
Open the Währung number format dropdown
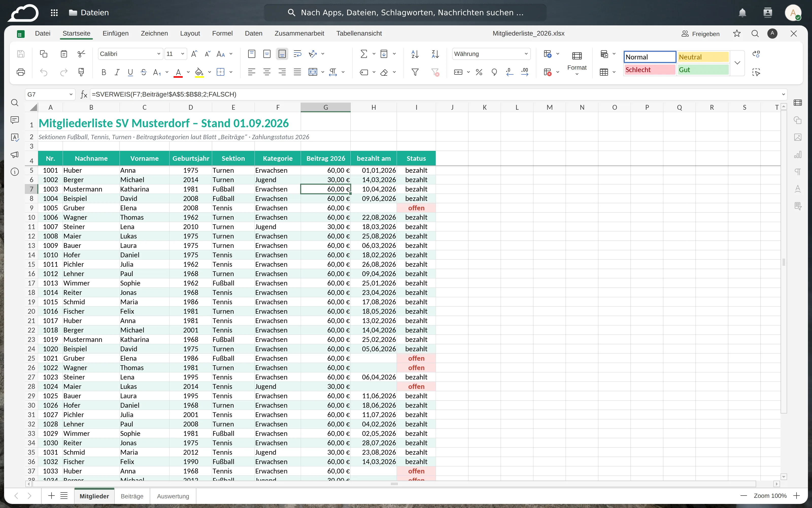click(526, 54)
